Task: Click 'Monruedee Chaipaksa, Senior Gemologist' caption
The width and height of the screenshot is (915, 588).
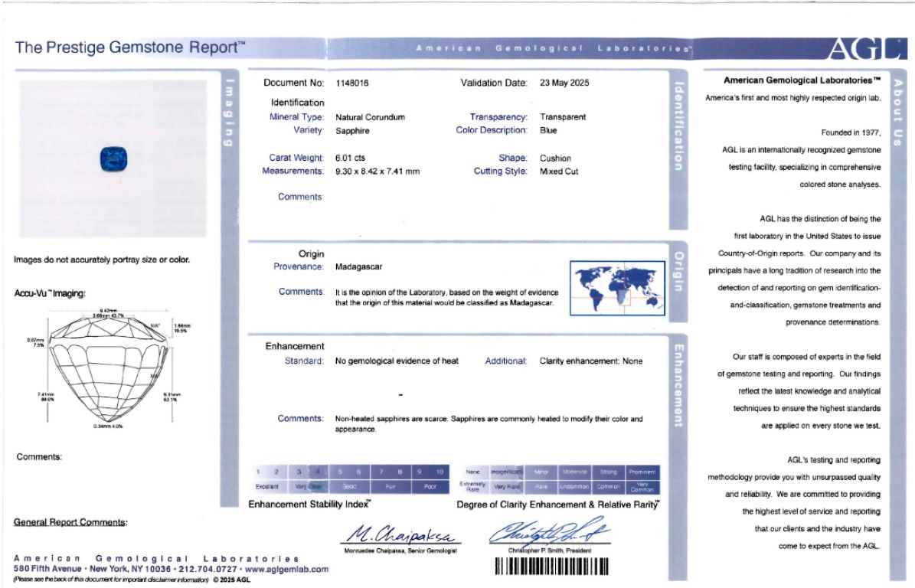Action: (x=400, y=550)
